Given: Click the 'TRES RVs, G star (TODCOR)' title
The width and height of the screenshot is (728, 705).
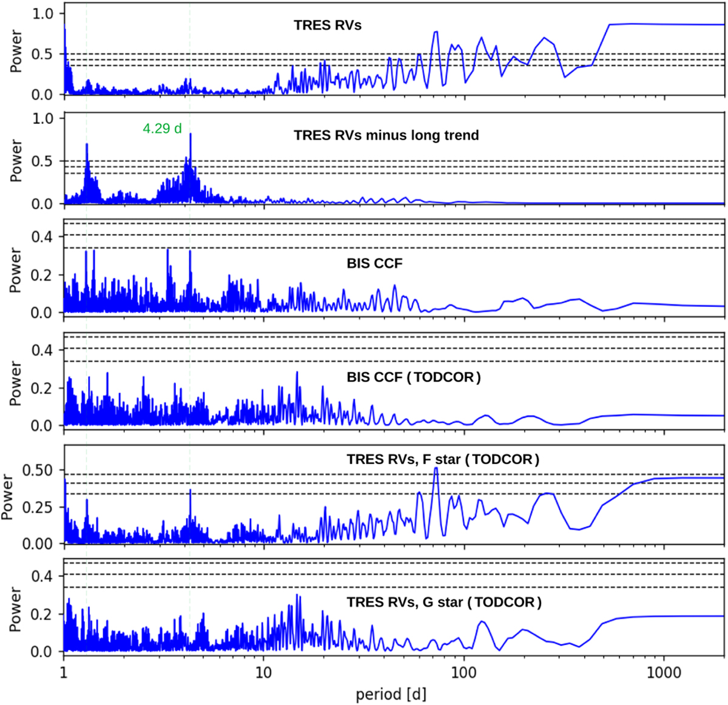Looking at the screenshot, I should tap(444, 602).
